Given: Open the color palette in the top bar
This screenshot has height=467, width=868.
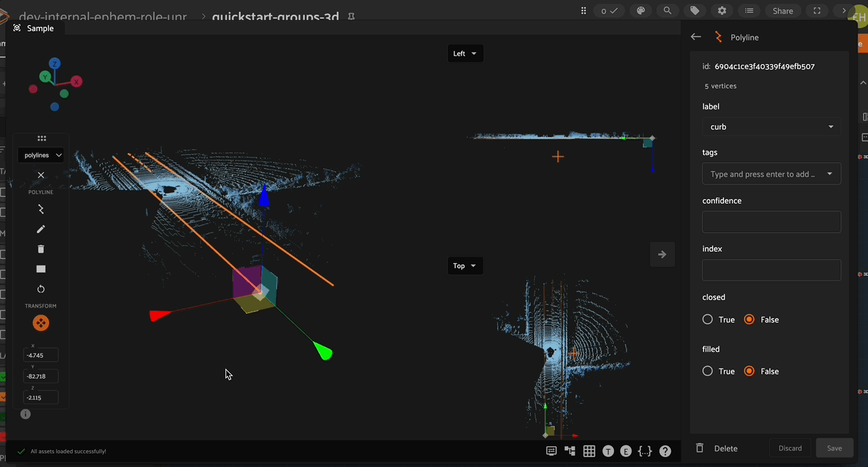Looking at the screenshot, I should (640, 10).
